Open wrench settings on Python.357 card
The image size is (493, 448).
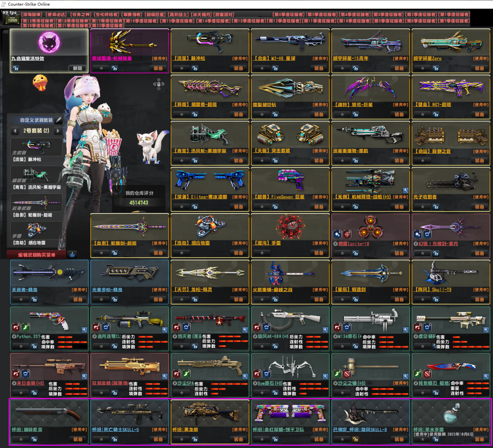tap(84, 330)
